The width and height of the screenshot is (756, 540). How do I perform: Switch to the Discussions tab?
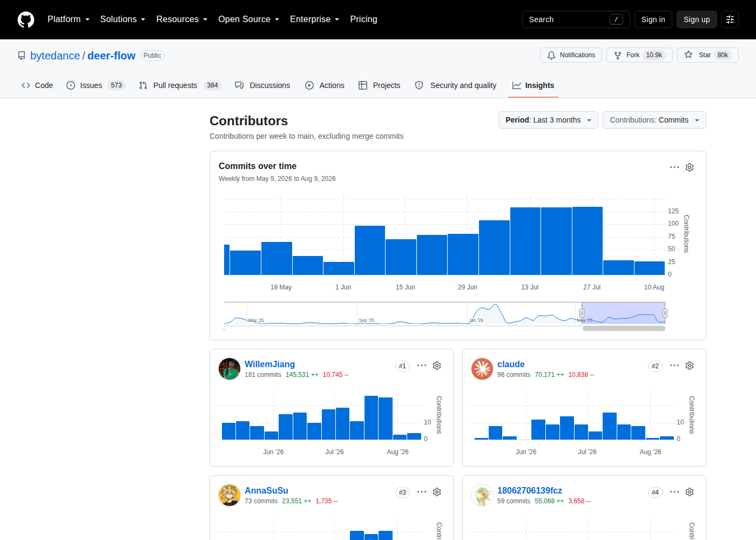262,85
